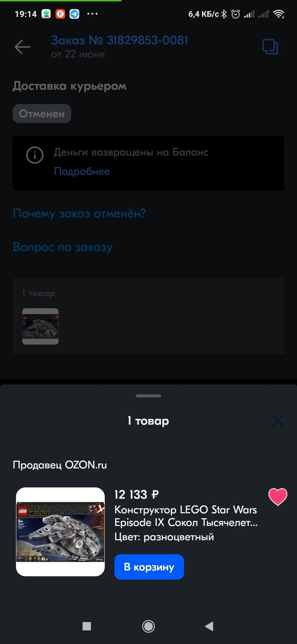This screenshot has width=297, height=644.
Task: Tap the info circle icon
Action: coord(35,155)
